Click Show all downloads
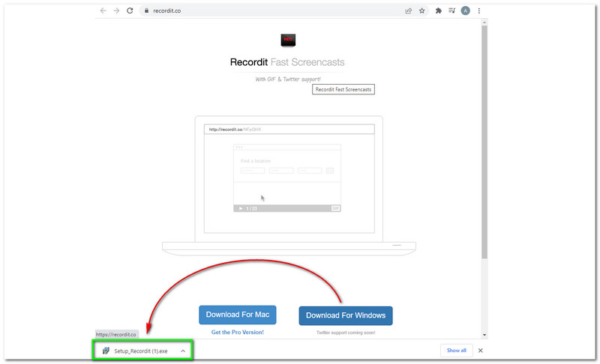Screen dimensions: 600x364 point(457,351)
